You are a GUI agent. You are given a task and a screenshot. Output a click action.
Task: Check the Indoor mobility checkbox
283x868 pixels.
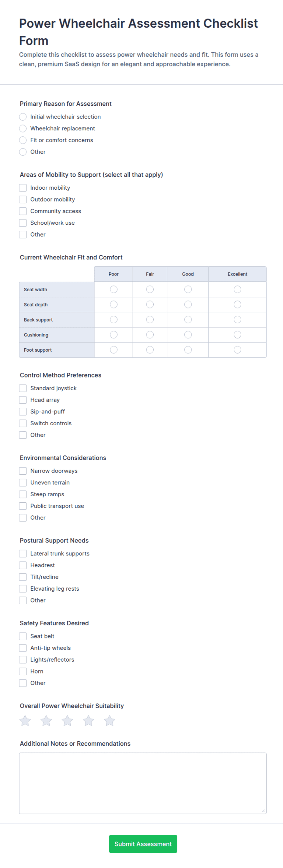[23, 188]
